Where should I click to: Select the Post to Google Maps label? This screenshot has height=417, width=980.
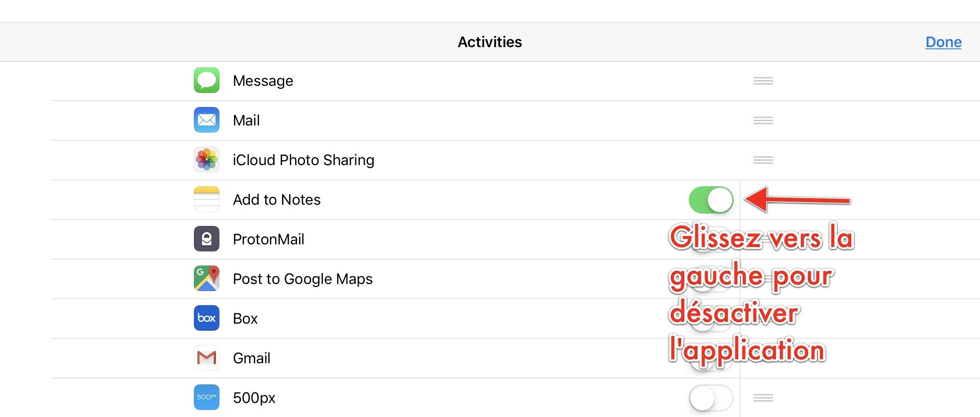(x=303, y=279)
